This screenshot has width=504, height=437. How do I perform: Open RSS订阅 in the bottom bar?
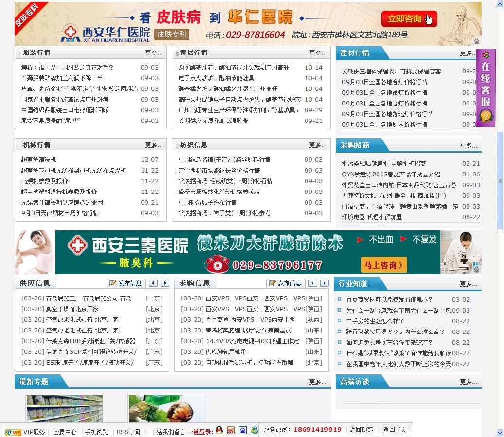(x=128, y=432)
